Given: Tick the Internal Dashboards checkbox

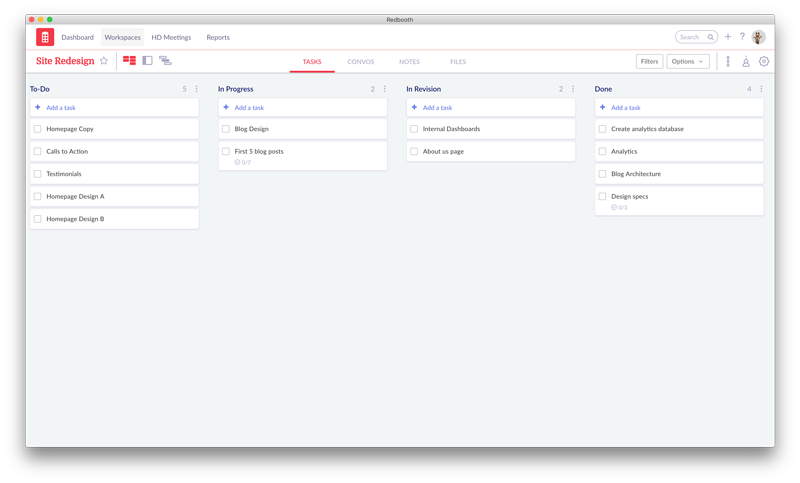Looking at the screenshot, I should 414,129.
